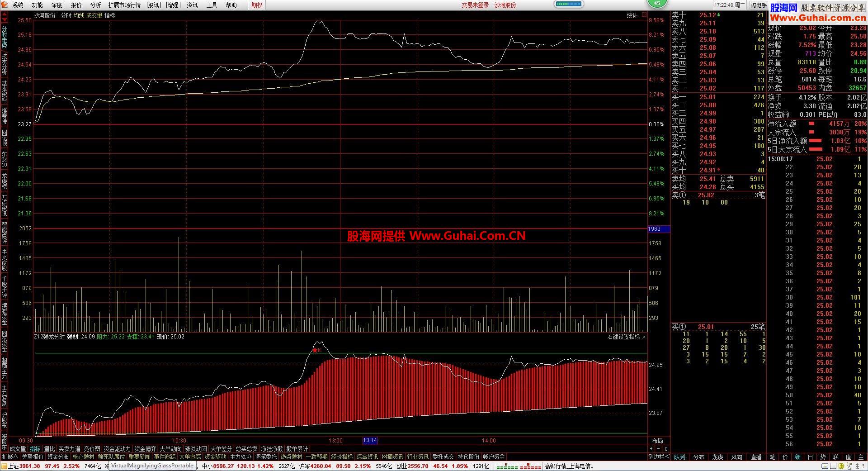This screenshot has height=471, width=868.
Task: Open the 统计 statistics option
Action: click(632, 15)
